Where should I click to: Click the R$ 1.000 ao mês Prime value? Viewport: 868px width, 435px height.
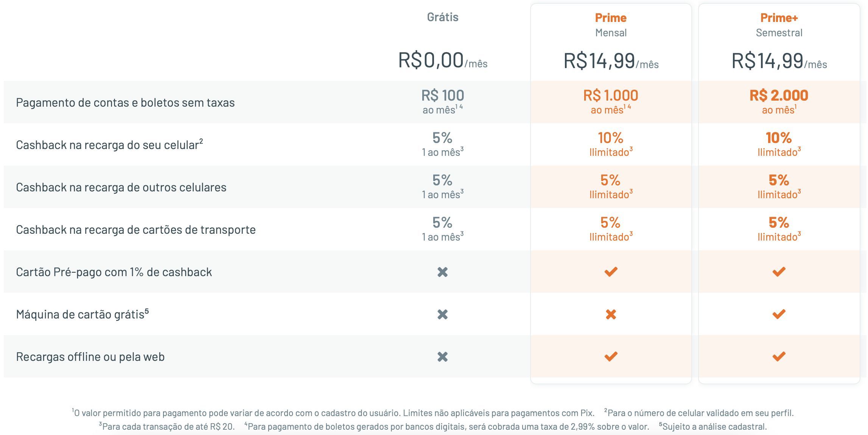coord(611,102)
